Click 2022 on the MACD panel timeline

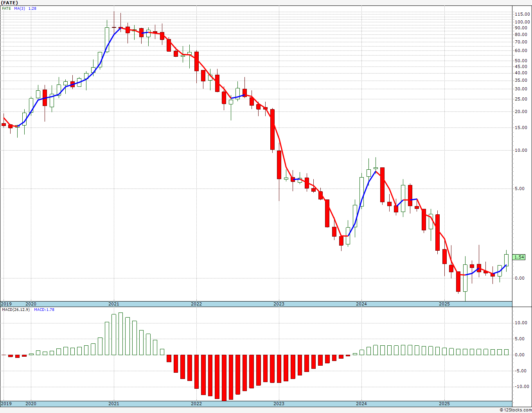pos(196,404)
